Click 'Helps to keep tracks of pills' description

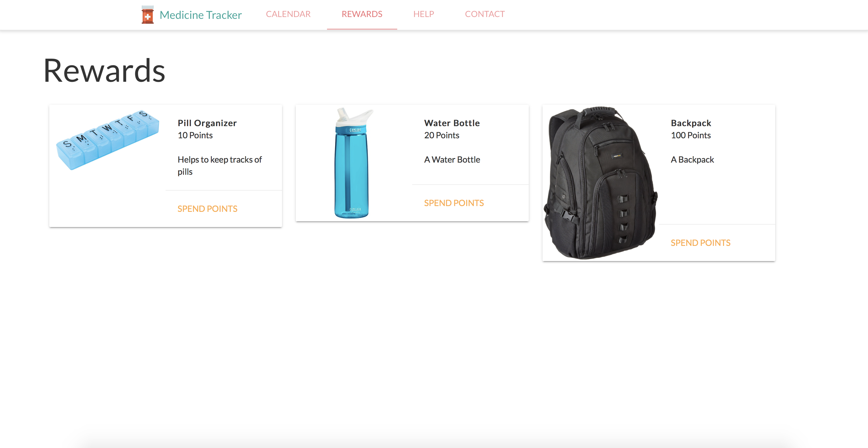click(220, 166)
